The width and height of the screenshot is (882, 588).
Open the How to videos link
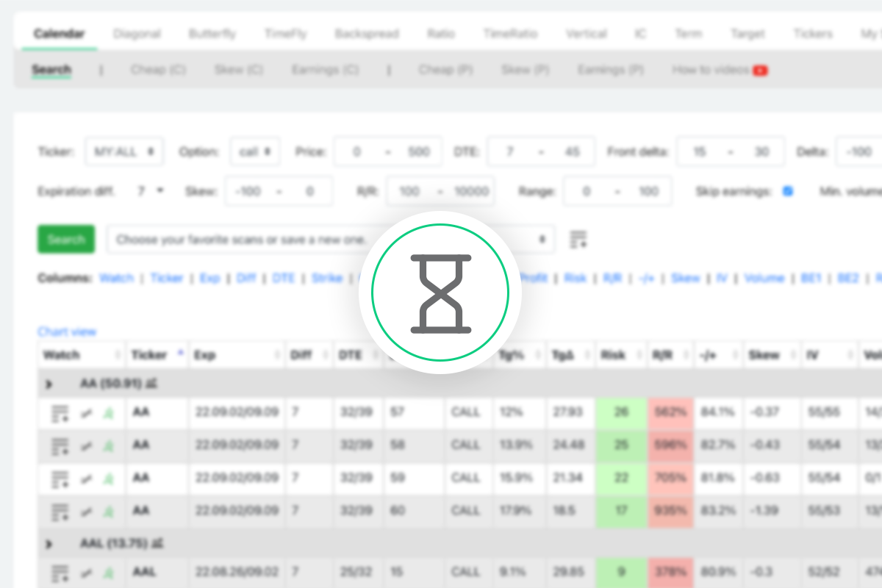tap(711, 71)
